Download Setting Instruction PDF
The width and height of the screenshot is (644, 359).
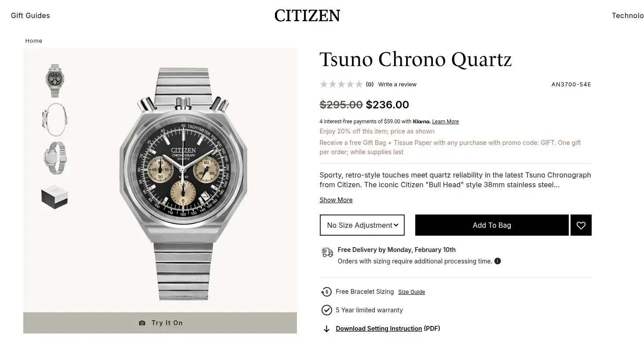coord(379,329)
